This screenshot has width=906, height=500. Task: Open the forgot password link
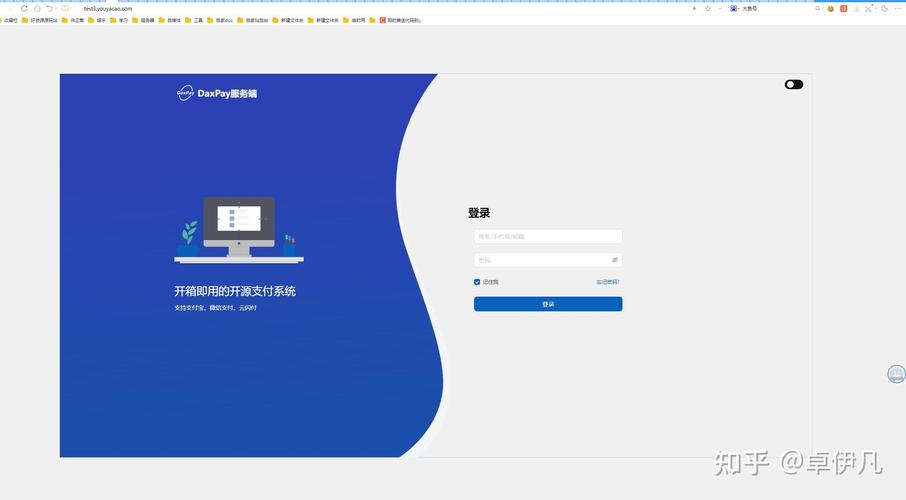click(608, 282)
